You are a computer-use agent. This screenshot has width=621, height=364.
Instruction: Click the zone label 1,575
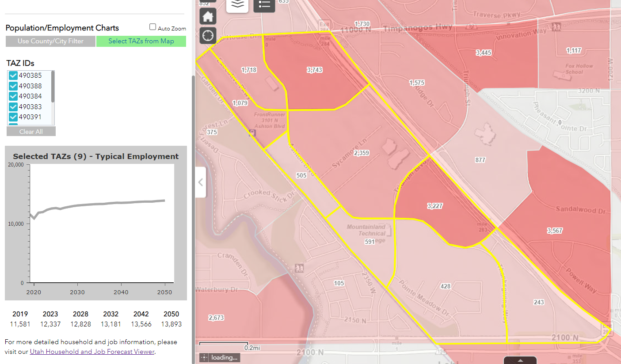[x=417, y=83]
